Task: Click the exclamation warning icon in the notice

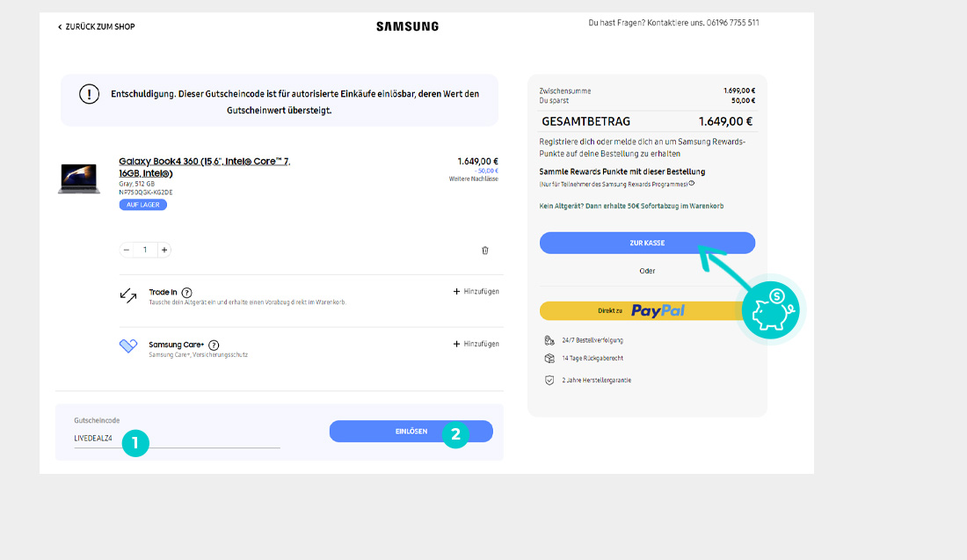Action: [90, 94]
